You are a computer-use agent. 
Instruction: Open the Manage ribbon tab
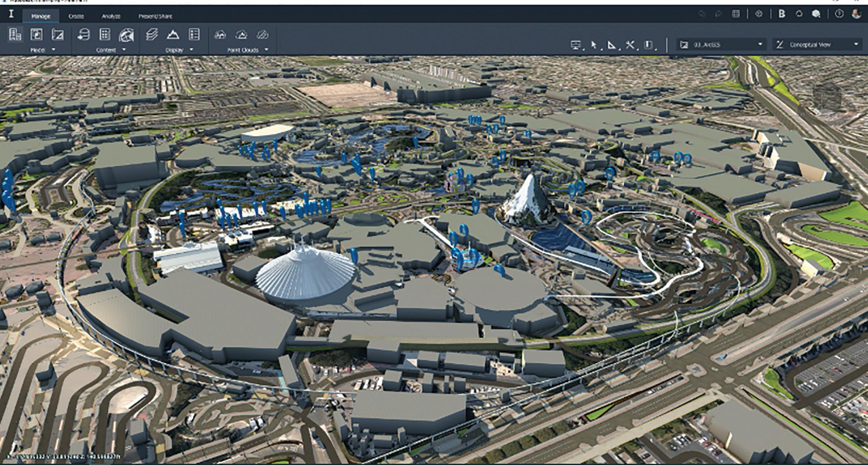pyautogui.click(x=41, y=16)
